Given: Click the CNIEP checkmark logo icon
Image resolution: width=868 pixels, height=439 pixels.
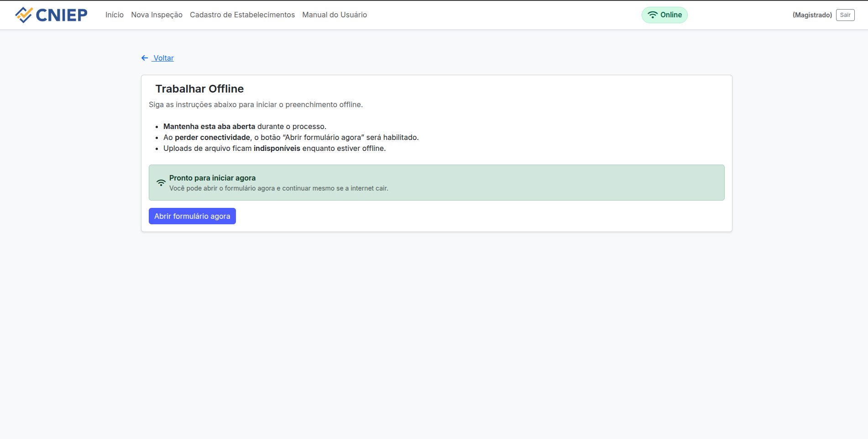Looking at the screenshot, I should 23,15.
